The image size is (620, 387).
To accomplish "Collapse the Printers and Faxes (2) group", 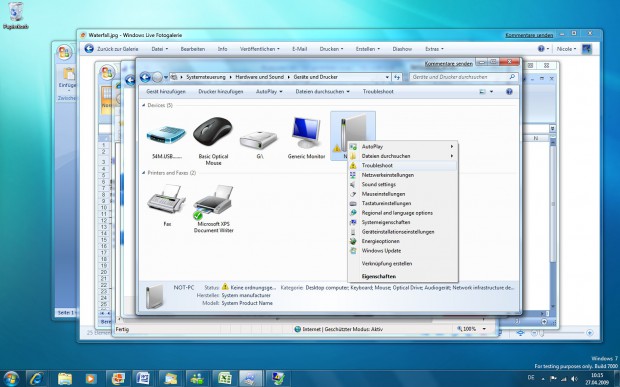I will [144, 173].
